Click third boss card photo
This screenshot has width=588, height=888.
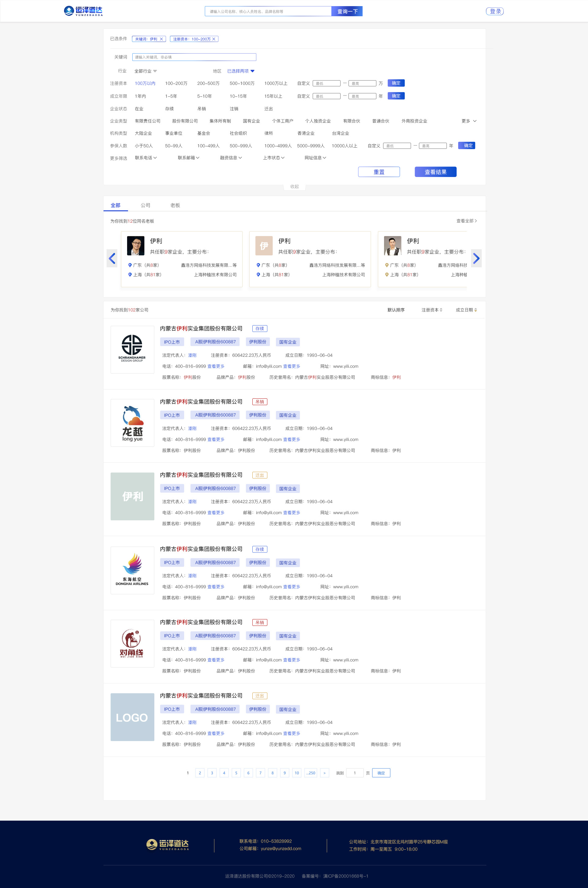393,246
